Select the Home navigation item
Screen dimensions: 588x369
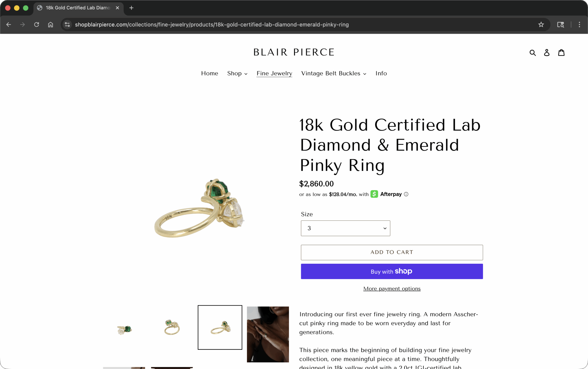(x=209, y=74)
